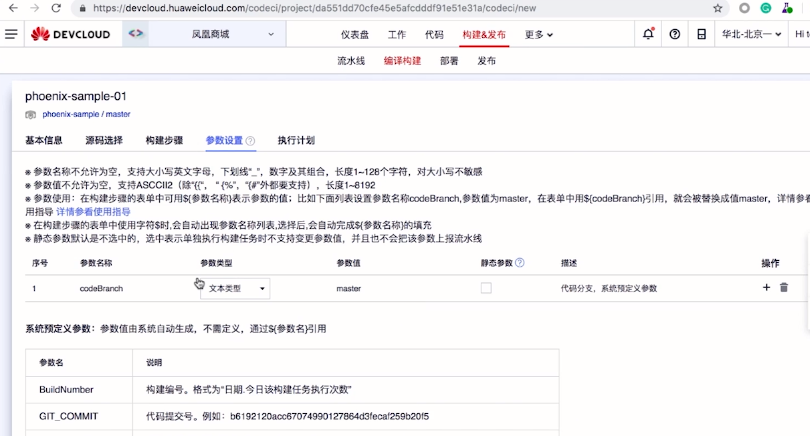The image size is (810, 436).
Task: Reload the page with the refresh icon
Action: point(56,8)
